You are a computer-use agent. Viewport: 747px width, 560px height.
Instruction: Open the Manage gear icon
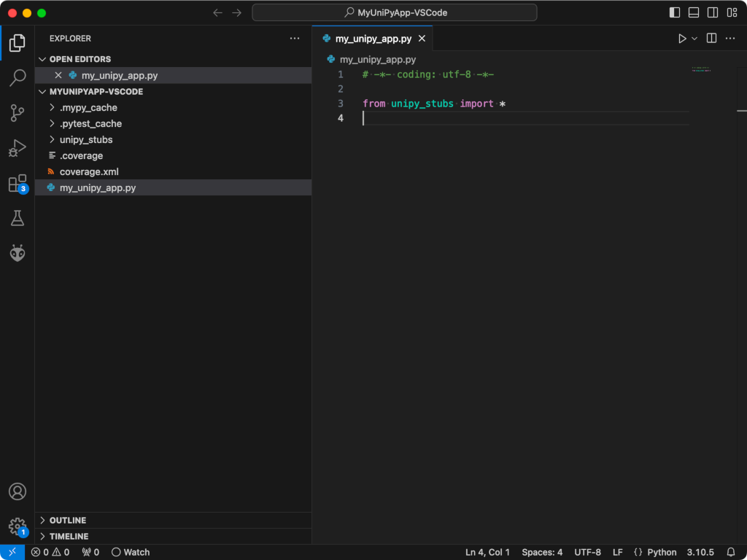[x=18, y=526]
